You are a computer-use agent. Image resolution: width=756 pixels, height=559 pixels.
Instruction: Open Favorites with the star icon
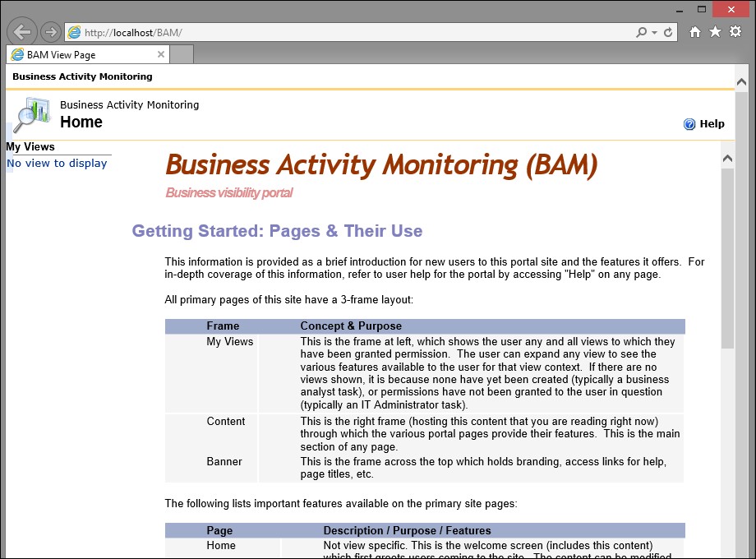point(715,32)
